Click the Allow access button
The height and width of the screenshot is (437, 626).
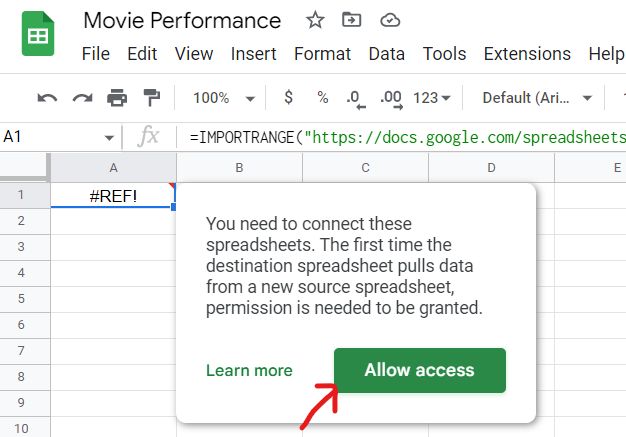coord(420,370)
